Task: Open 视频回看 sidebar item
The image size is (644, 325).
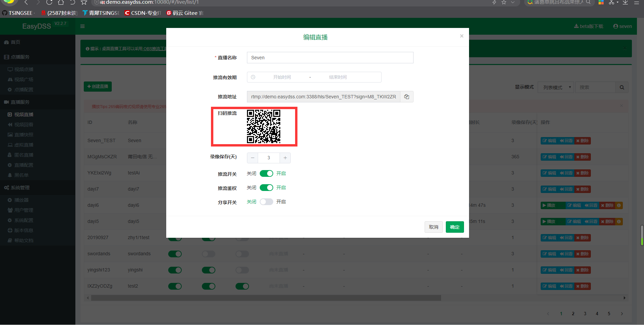Action: point(21,125)
